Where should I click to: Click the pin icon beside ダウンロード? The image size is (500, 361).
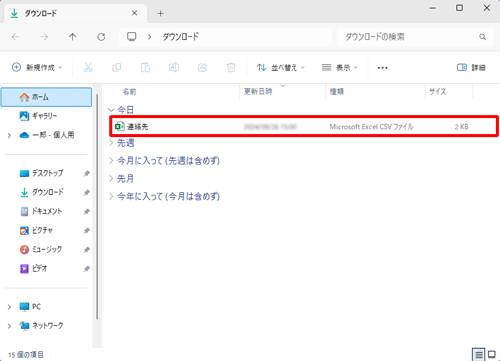click(x=87, y=192)
